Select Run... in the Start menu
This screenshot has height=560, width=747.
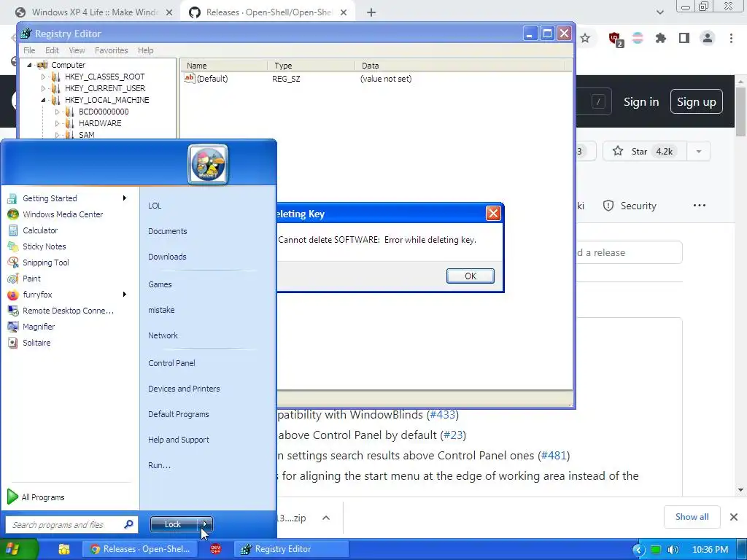pos(159,465)
